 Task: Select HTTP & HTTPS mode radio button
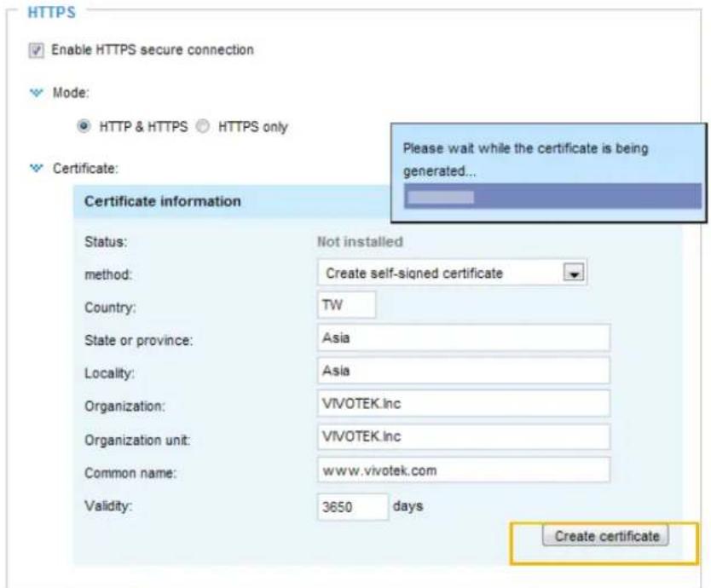(84, 126)
